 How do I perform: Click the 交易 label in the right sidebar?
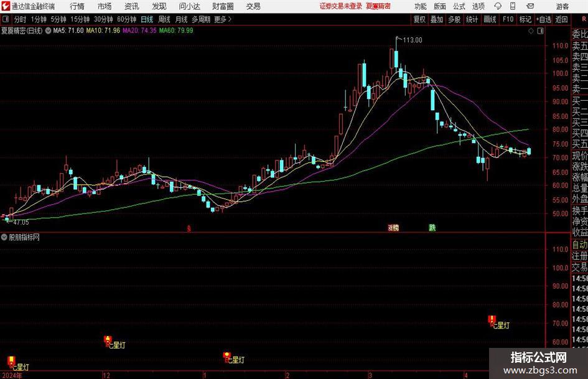tap(580, 267)
